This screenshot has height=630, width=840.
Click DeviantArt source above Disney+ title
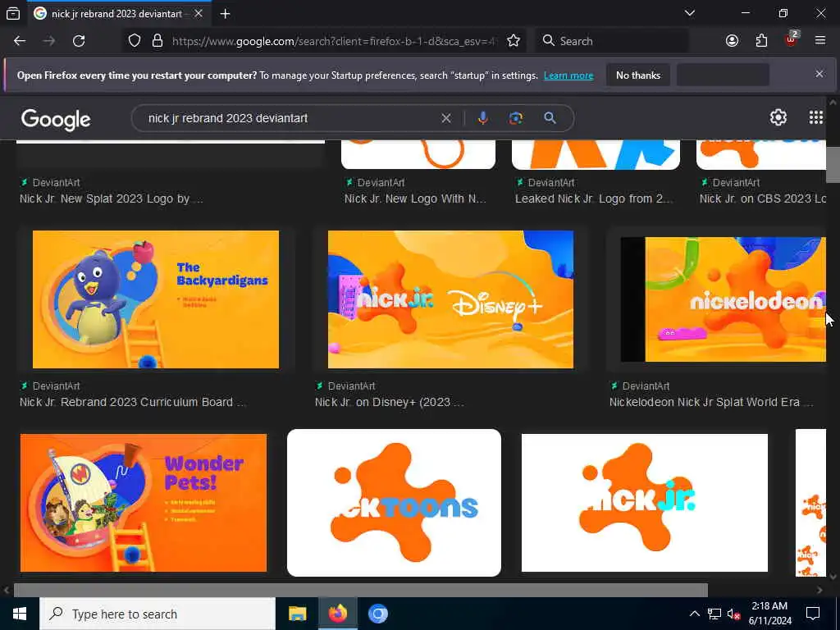coord(345,386)
